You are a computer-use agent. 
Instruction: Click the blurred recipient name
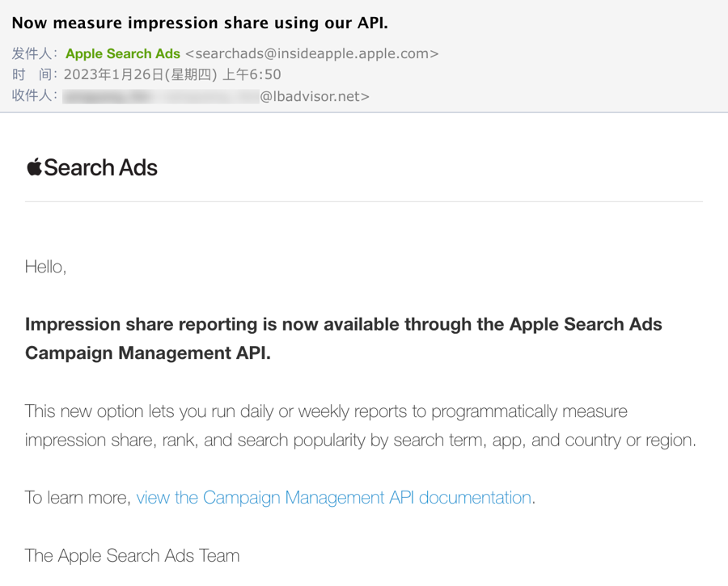point(160,96)
